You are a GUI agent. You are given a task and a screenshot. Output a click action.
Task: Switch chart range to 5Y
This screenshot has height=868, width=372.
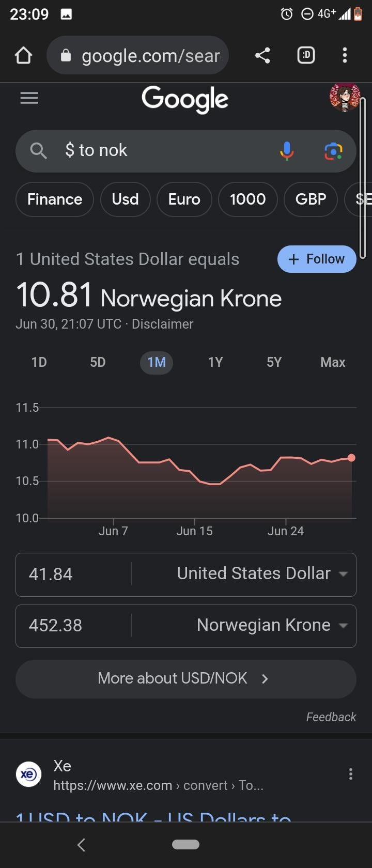[274, 362]
